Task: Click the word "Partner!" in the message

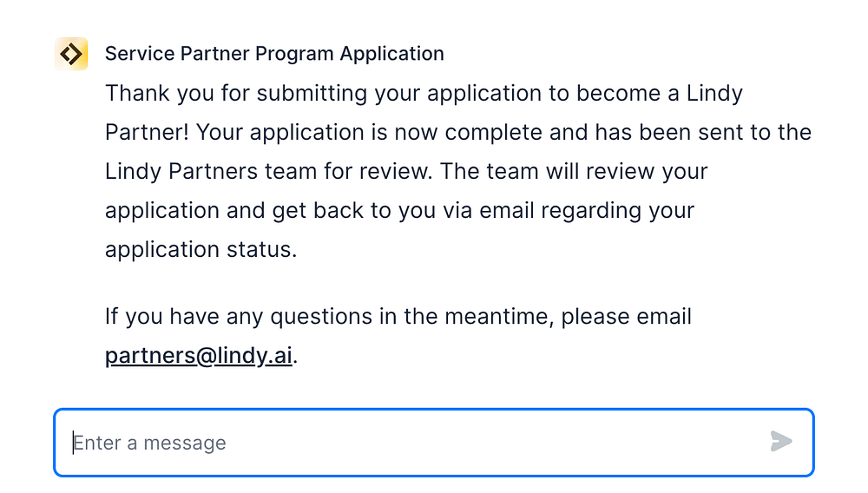Action: pyautogui.click(x=146, y=132)
